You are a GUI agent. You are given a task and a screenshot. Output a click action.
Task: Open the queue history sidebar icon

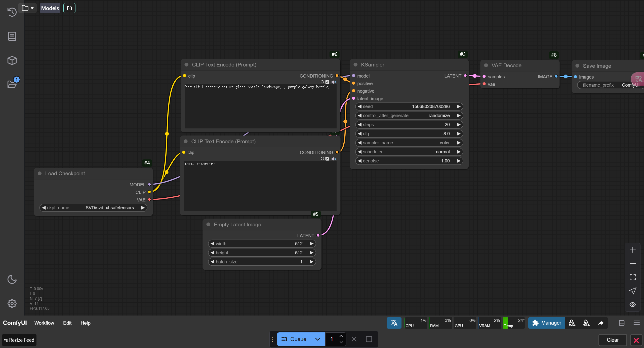coord(12,12)
